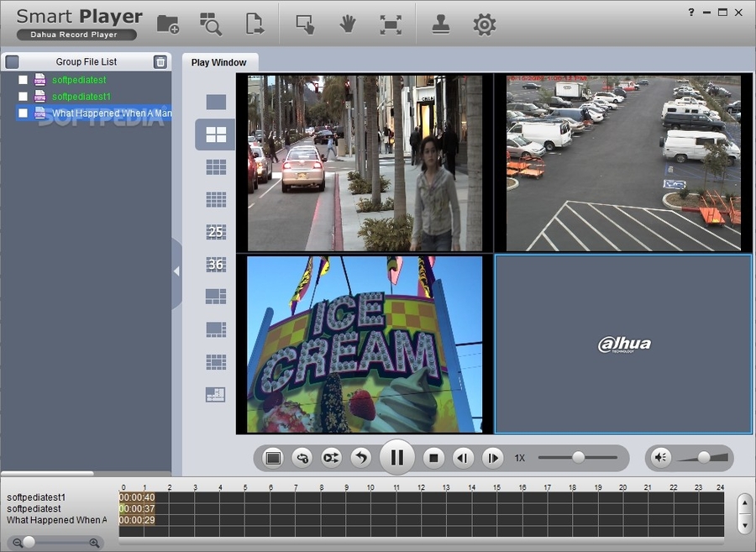Click the sequence play control

click(x=330, y=457)
